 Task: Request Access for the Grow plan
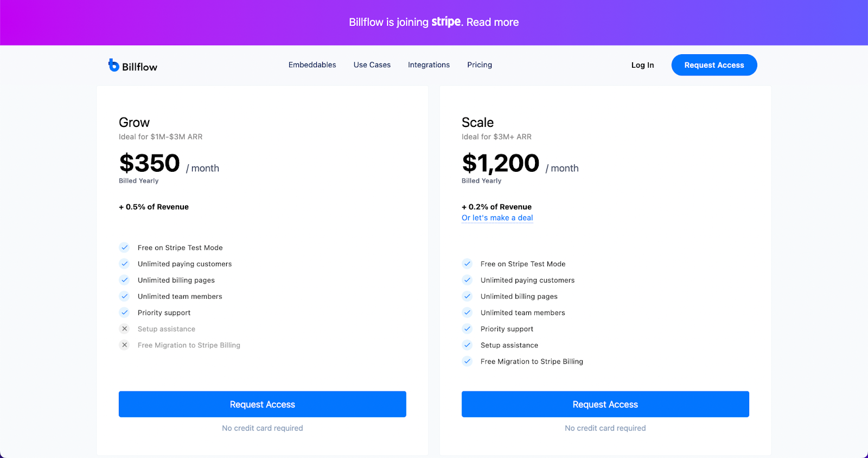coord(263,404)
